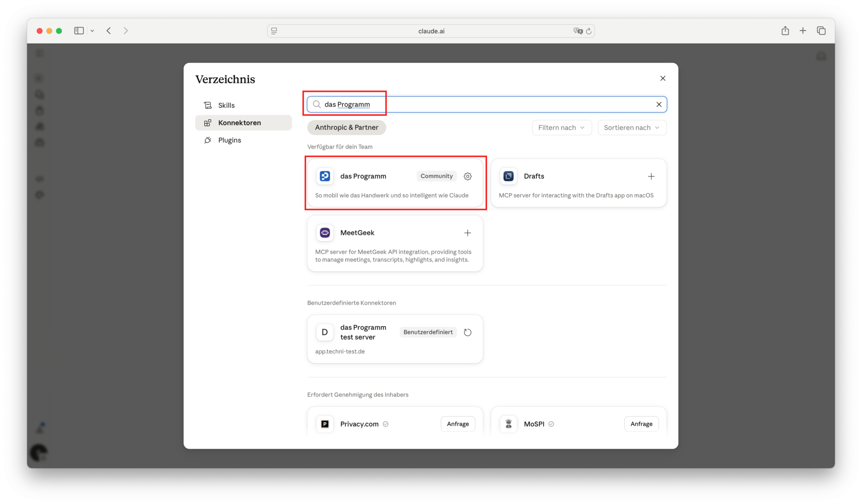
Task: Open the MeetGeek connector card
Action: [395, 244]
